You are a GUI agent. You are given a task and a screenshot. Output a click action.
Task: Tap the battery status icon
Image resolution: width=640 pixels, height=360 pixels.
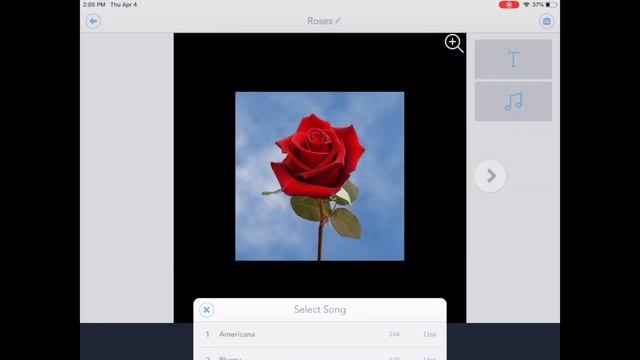click(551, 4)
